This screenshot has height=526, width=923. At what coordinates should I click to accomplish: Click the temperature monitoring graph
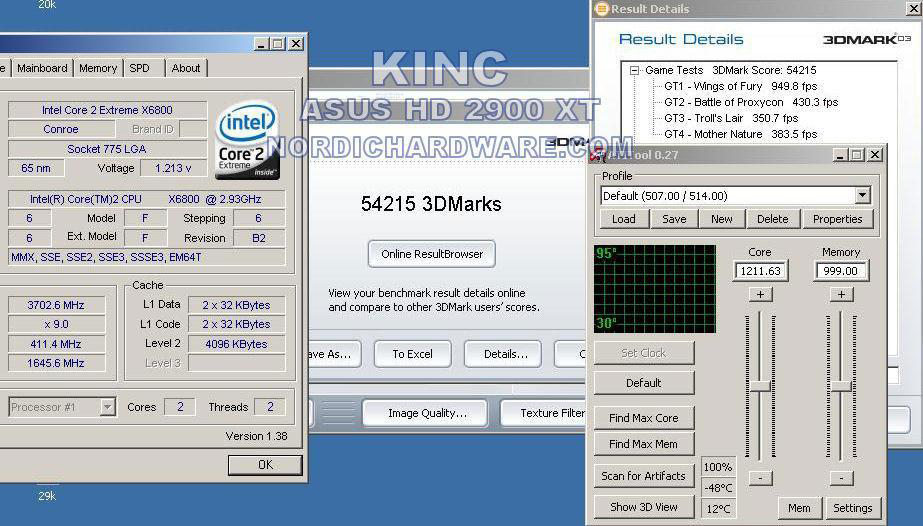click(653, 289)
